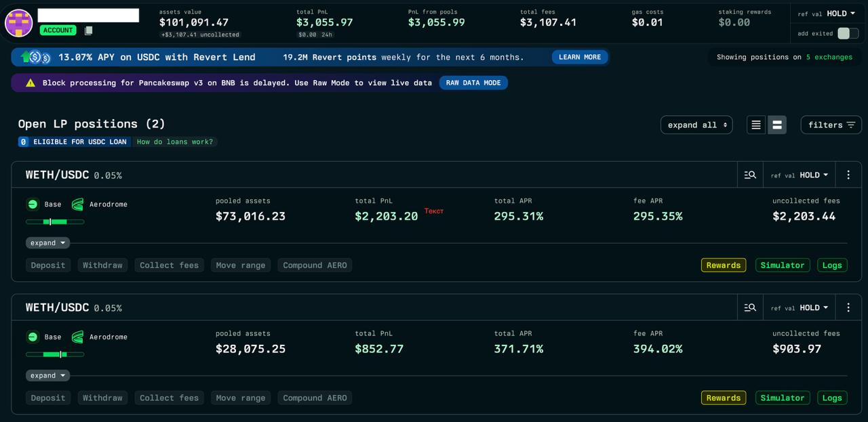Screen dimensions: 868x422
Task: Open Rewards for second position
Action: (x=724, y=398)
